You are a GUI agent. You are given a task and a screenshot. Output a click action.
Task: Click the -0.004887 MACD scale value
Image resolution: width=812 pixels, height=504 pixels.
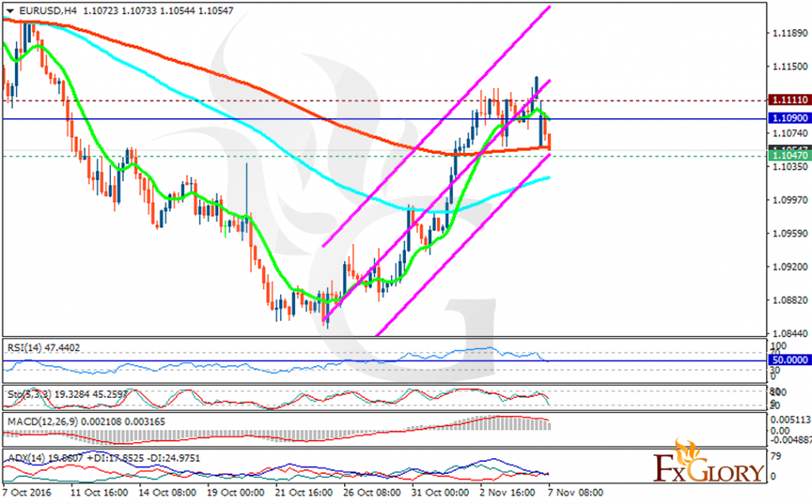pos(791,439)
